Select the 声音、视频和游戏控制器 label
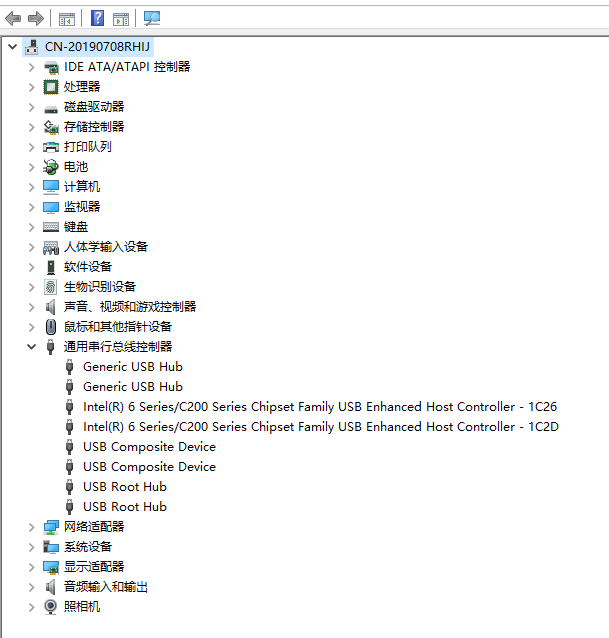 click(x=130, y=307)
